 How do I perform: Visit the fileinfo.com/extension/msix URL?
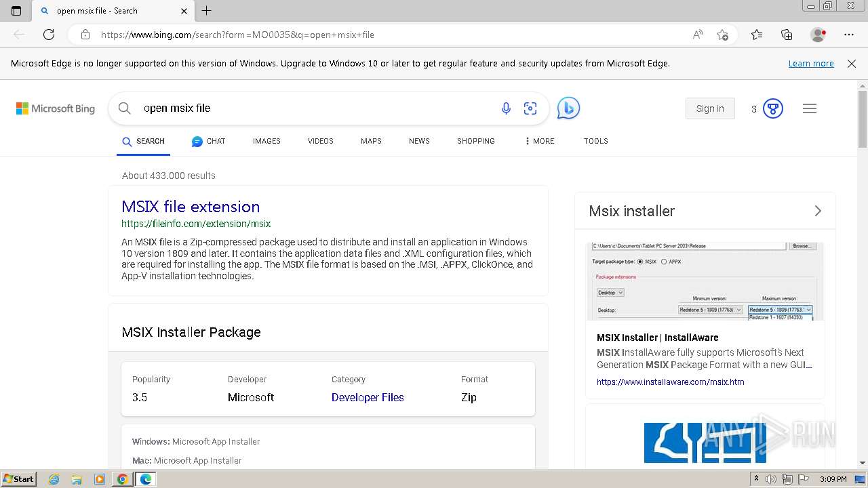(x=196, y=224)
